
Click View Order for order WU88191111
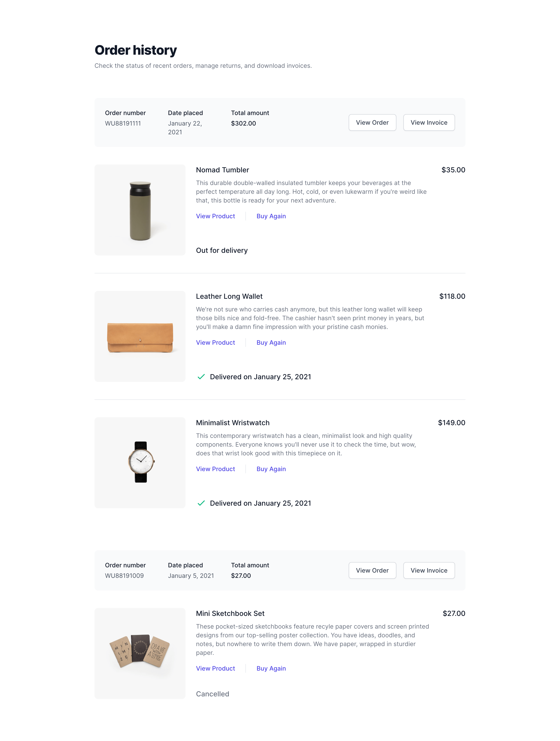(x=372, y=123)
